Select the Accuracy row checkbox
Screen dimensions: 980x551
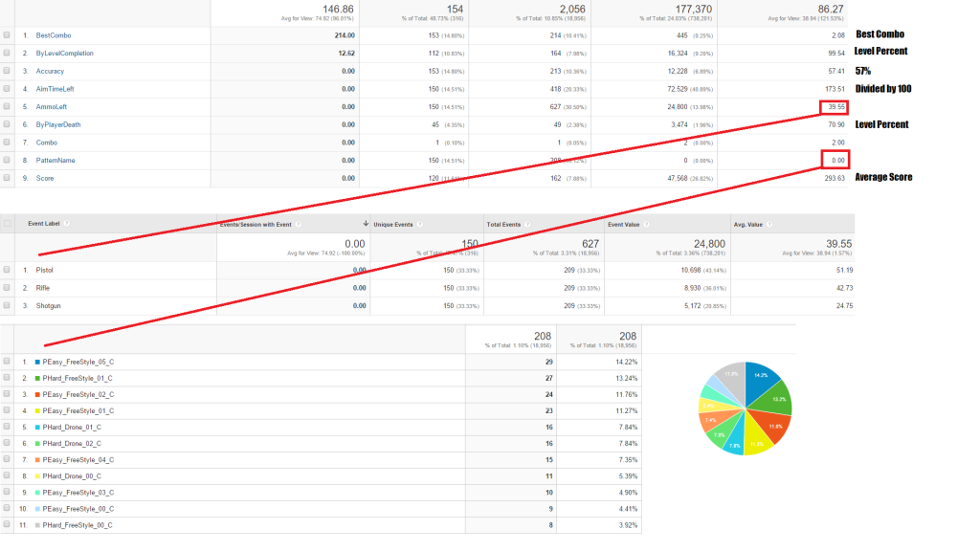7,71
